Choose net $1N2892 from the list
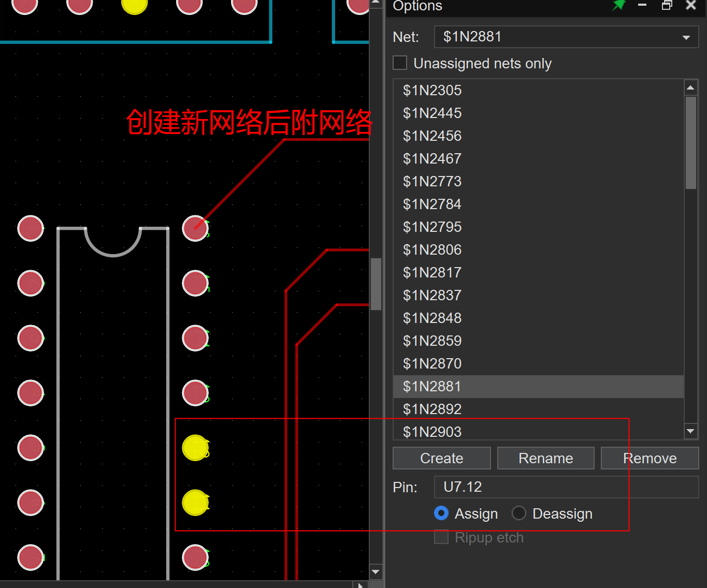Viewport: 707px width, 588px height. click(432, 409)
